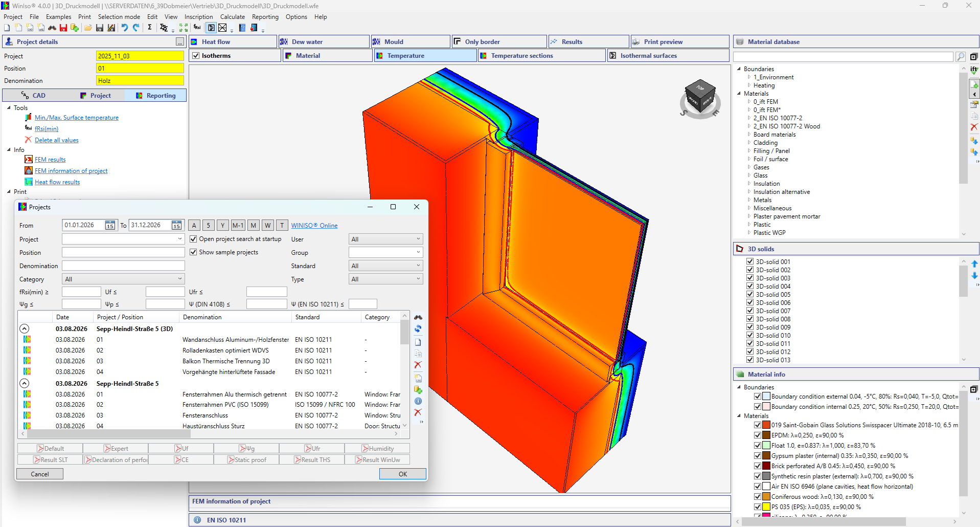Uncheck the Gypsum plaster (internal) checkbox

point(758,455)
